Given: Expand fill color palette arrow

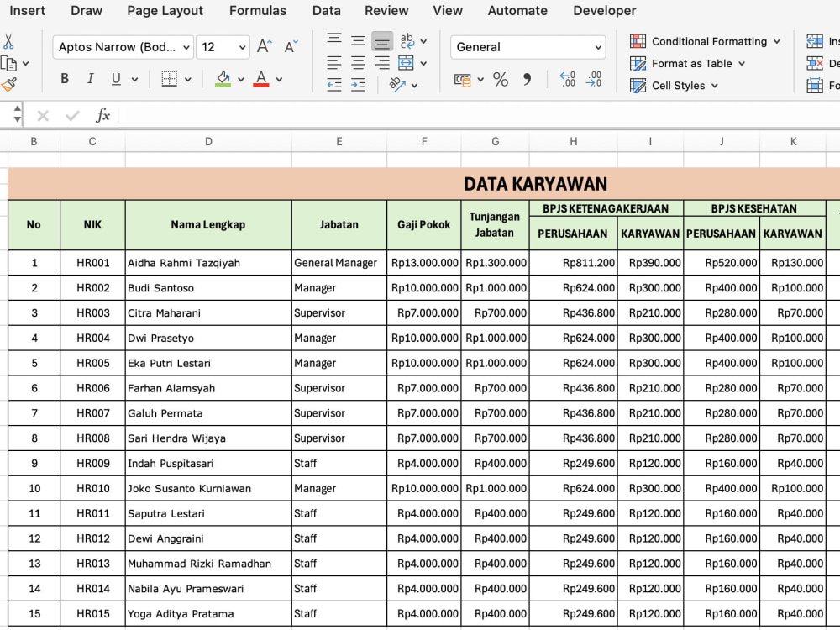Looking at the screenshot, I should [241, 79].
